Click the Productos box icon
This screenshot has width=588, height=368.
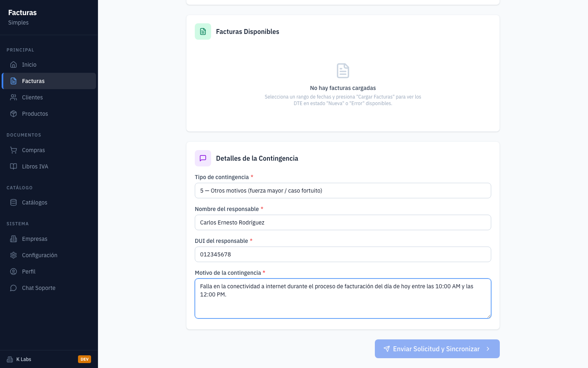13,114
